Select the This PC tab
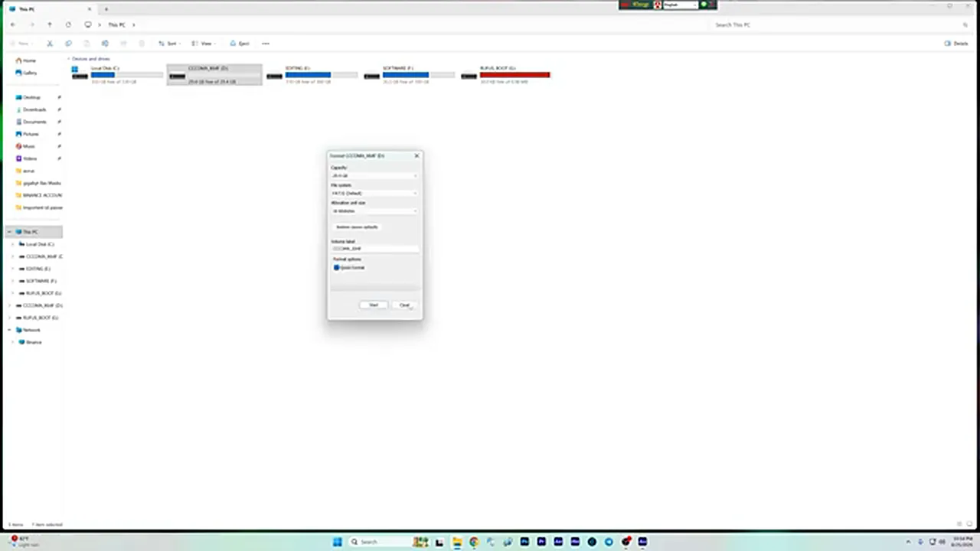The height and width of the screenshot is (551, 980). (x=50, y=9)
